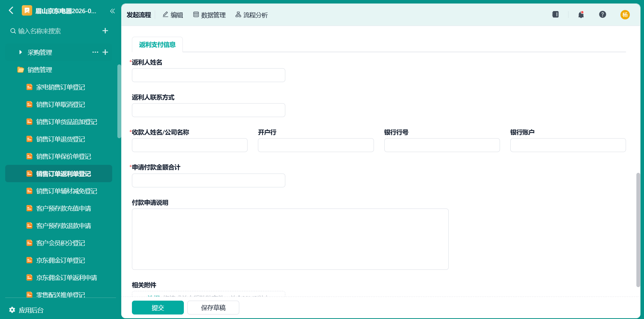Open the help question mark icon
644x319 pixels.
click(602, 14)
